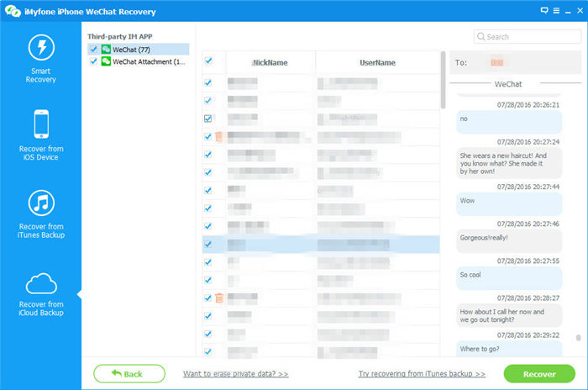This screenshot has height=390, width=588.
Task: Click the 'Third-party IM APP' heading
Action: point(120,36)
